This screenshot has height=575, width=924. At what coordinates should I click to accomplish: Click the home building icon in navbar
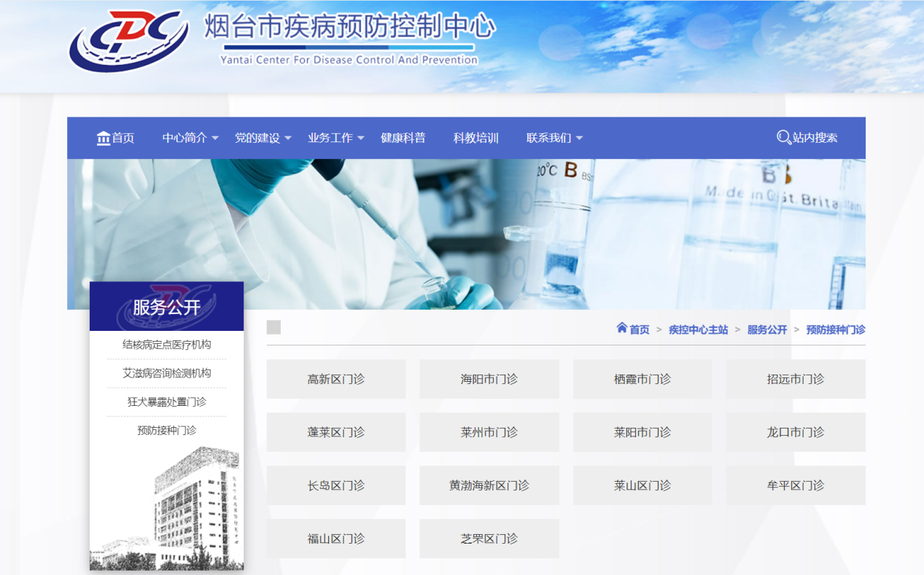104,138
